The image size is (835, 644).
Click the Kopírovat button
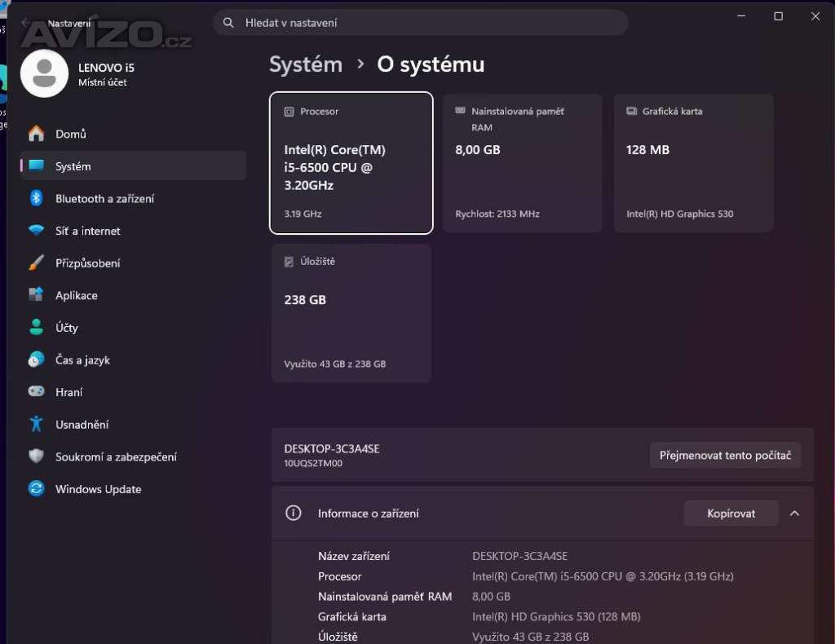[731, 514]
